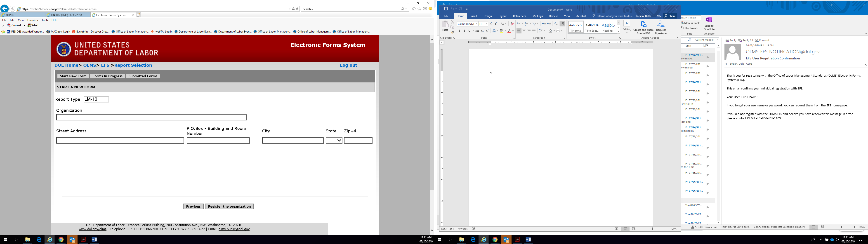Open the Calibri font name dropdown
The height and width of the screenshot is (244, 868).
pos(476,23)
